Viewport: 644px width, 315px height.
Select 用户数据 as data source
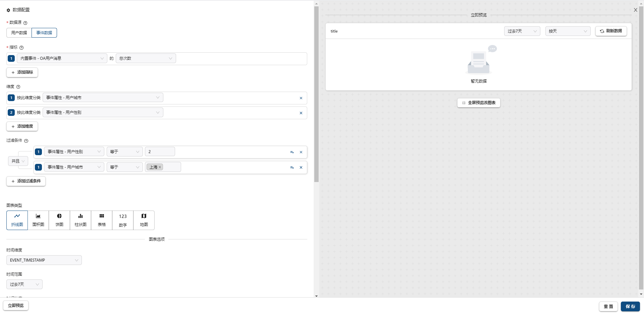click(19, 33)
